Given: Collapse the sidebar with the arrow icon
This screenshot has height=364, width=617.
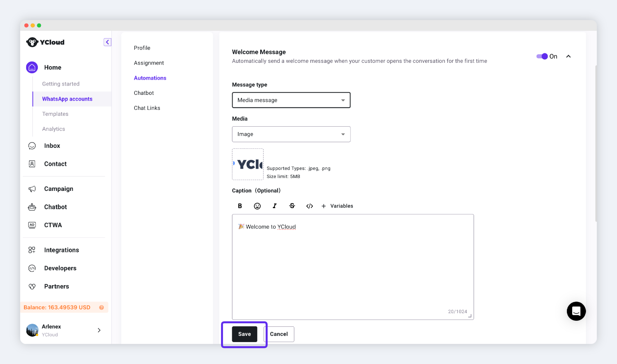Looking at the screenshot, I should 107,42.
